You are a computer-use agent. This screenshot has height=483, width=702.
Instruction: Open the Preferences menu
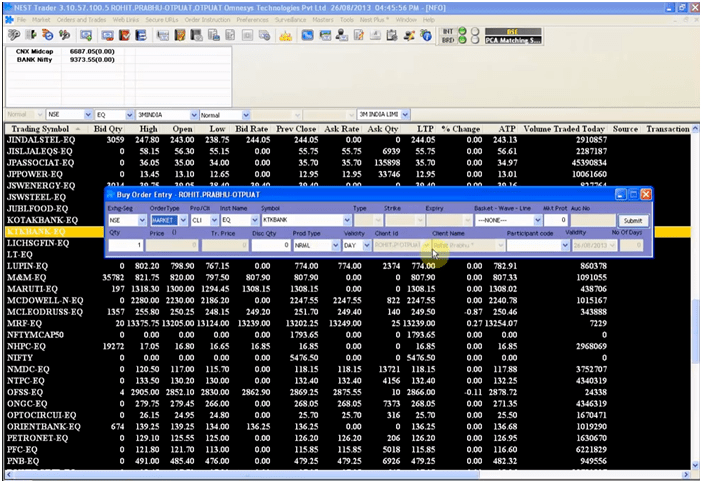click(x=253, y=20)
